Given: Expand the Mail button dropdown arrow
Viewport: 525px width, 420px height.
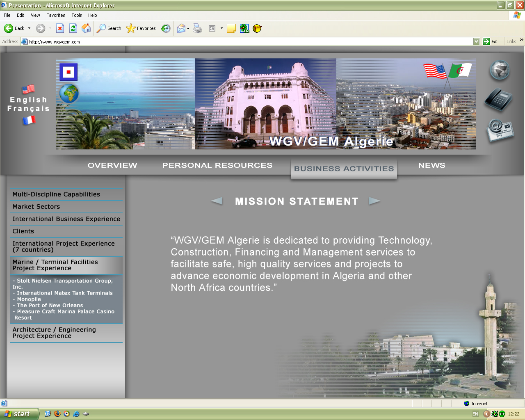Looking at the screenshot, I should (x=188, y=28).
